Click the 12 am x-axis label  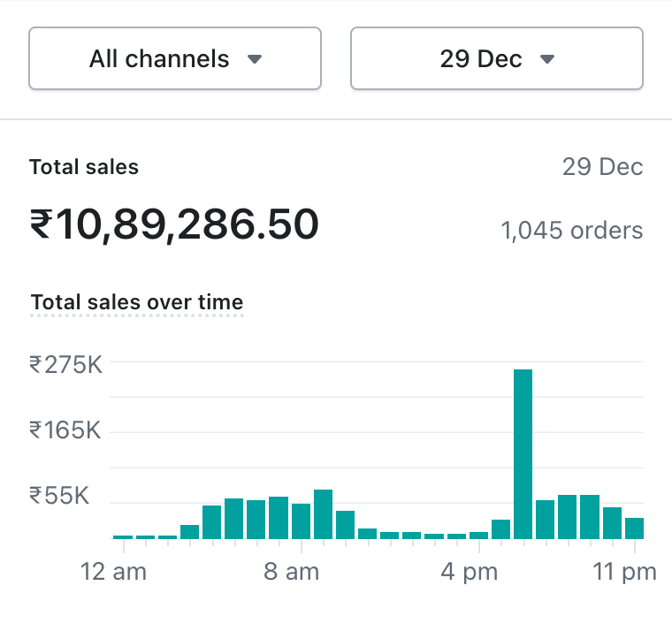pyautogui.click(x=114, y=572)
